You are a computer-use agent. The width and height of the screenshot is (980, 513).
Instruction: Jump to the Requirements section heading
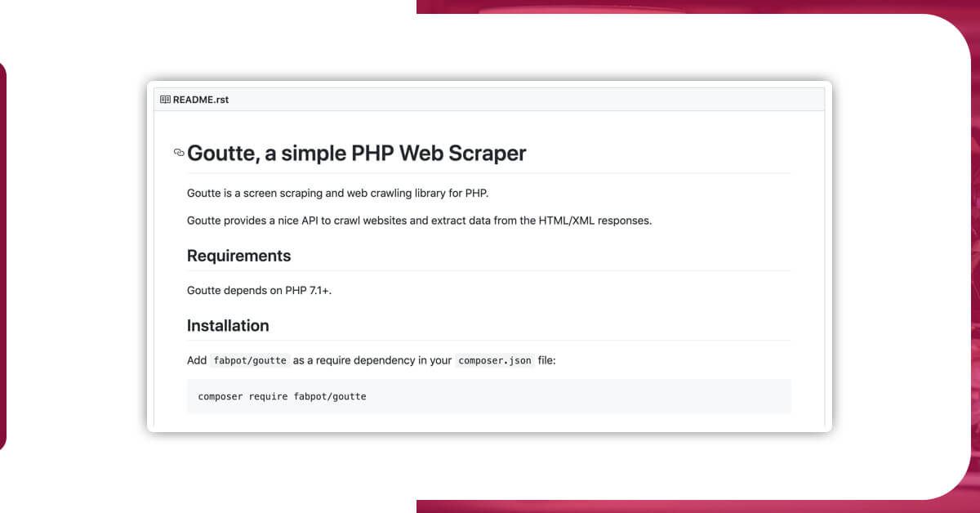pos(238,256)
